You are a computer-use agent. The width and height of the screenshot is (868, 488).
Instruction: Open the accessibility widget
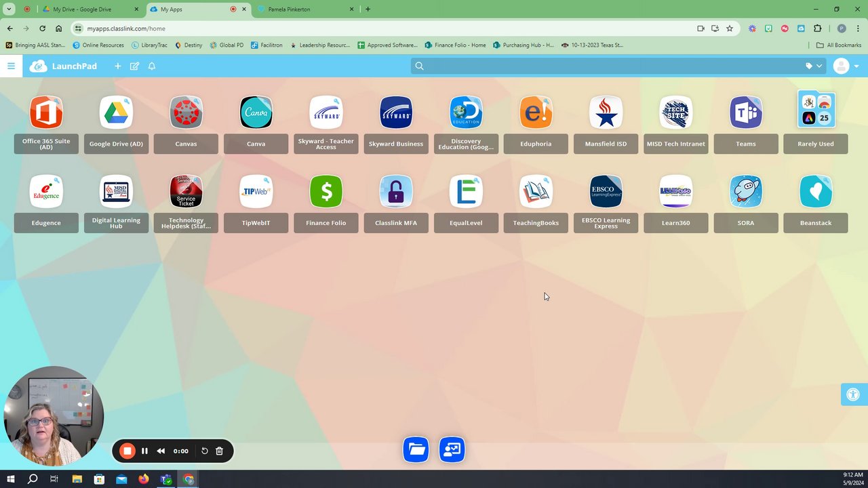coord(853,394)
